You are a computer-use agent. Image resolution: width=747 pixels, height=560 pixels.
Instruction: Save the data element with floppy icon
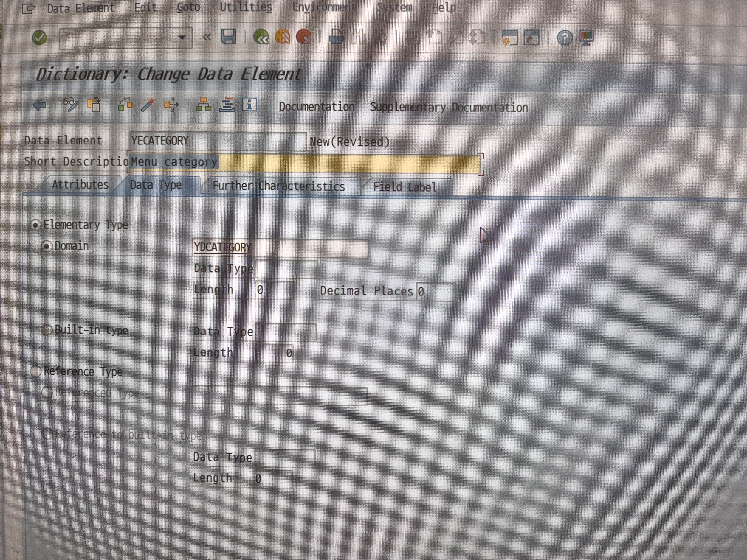(229, 37)
